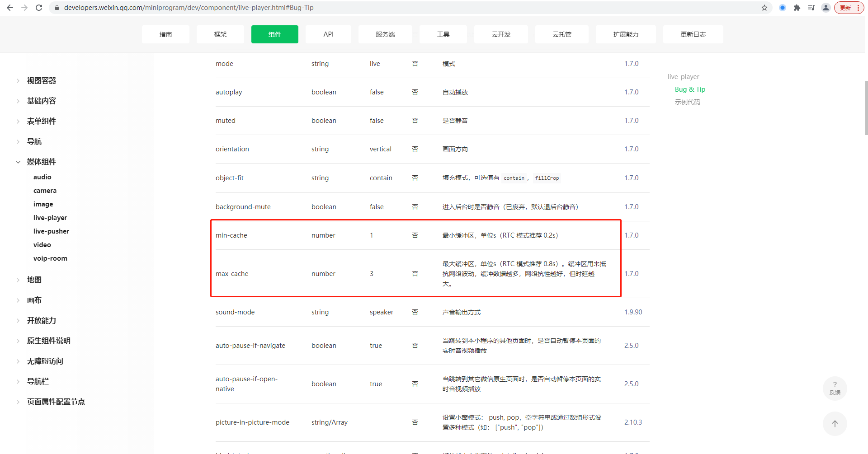868x454 pixels.
Task: Open the browser profile avatar
Action: (x=826, y=8)
